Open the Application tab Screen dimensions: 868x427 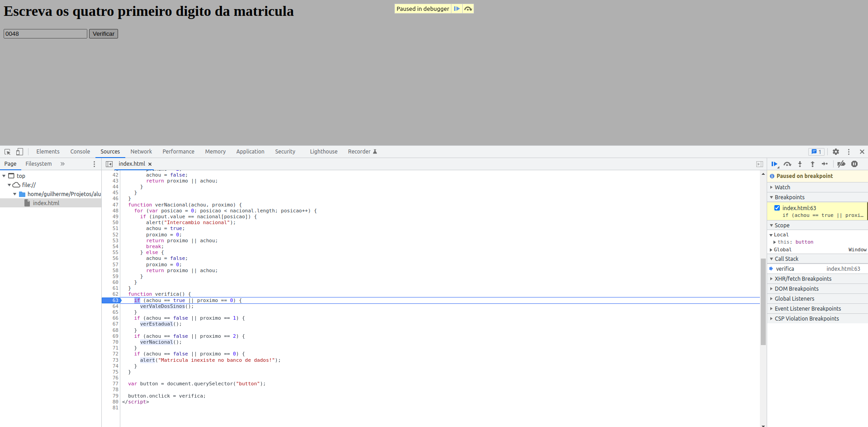[x=250, y=152]
